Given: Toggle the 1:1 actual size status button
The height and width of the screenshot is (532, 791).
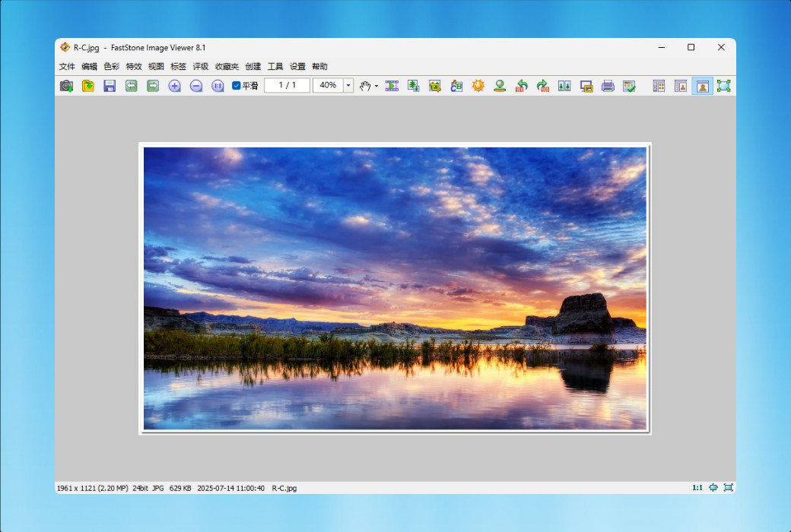Looking at the screenshot, I should point(697,488).
